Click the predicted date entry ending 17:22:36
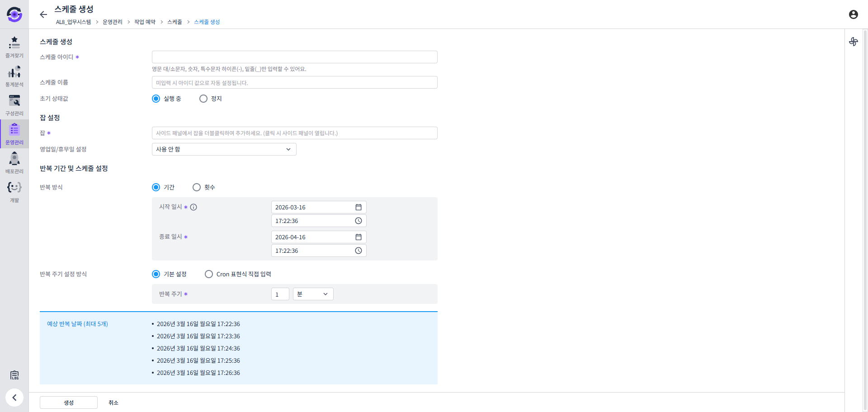Viewport: 868px width, 412px height. click(x=198, y=324)
